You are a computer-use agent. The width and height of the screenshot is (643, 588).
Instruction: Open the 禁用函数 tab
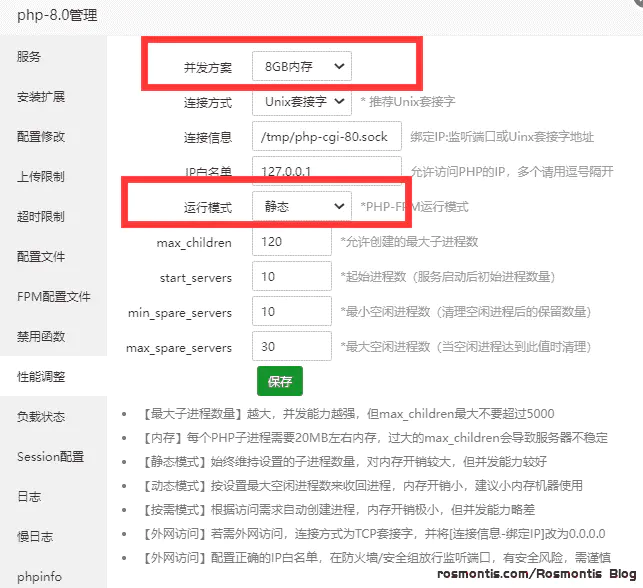pyautogui.click(x=53, y=337)
